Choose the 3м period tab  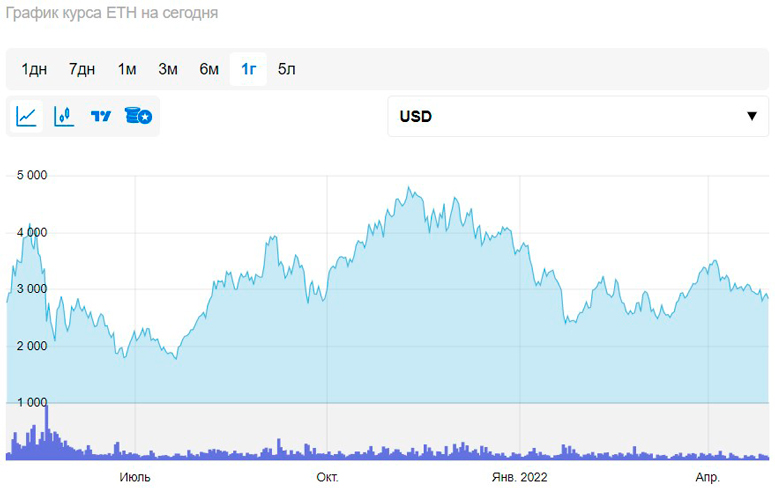pos(168,69)
